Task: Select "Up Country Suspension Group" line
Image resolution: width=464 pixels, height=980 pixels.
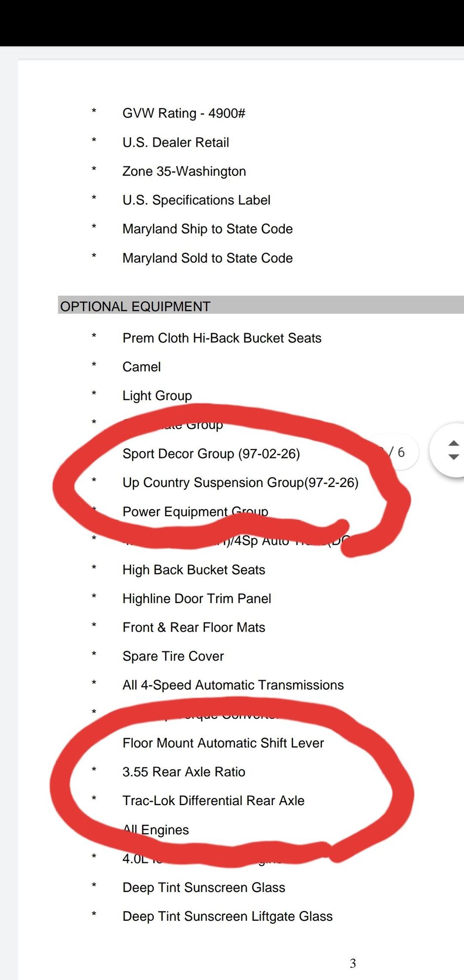Action: click(x=240, y=482)
